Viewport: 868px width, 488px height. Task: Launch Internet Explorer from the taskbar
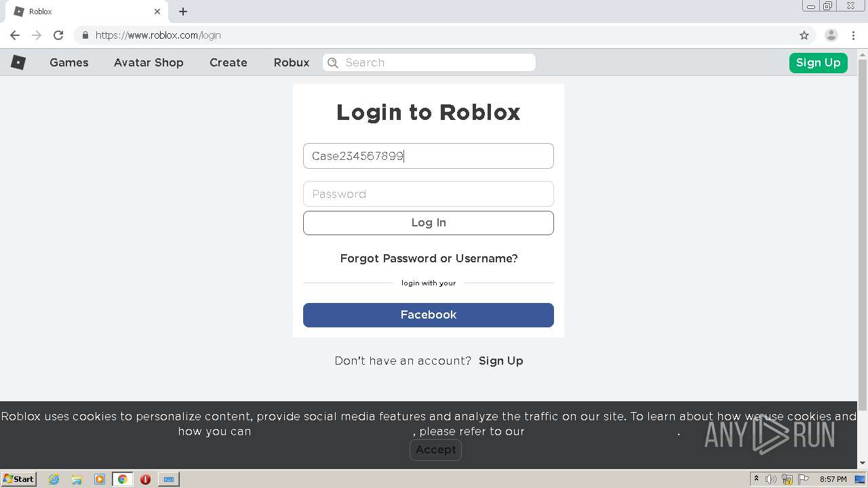pyautogui.click(x=54, y=479)
